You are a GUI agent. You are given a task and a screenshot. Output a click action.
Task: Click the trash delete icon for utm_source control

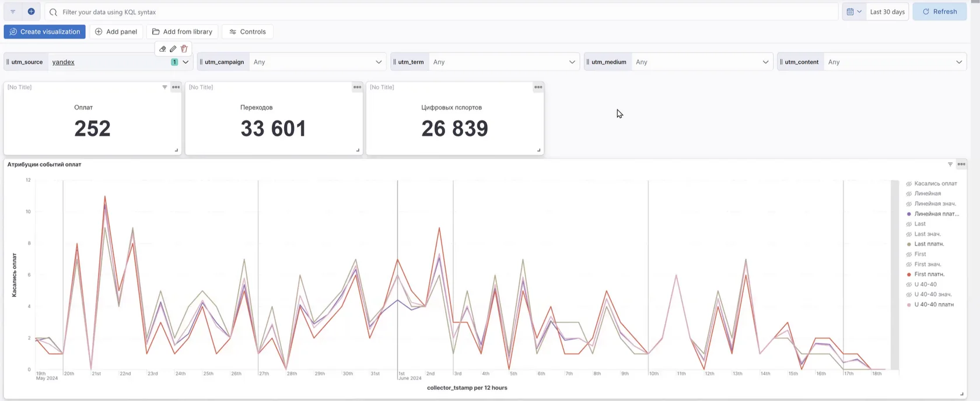(184, 49)
